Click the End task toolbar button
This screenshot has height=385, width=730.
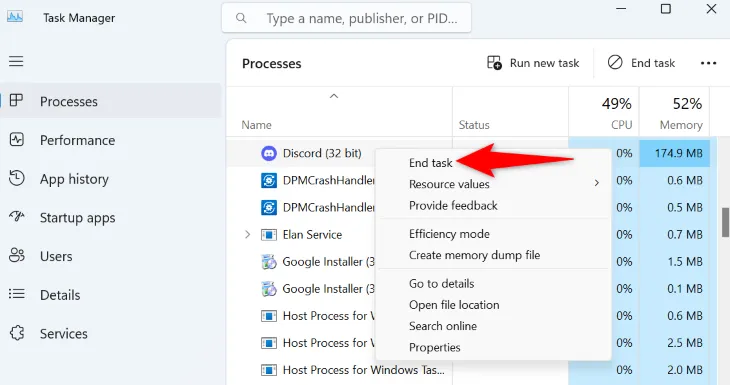(642, 63)
